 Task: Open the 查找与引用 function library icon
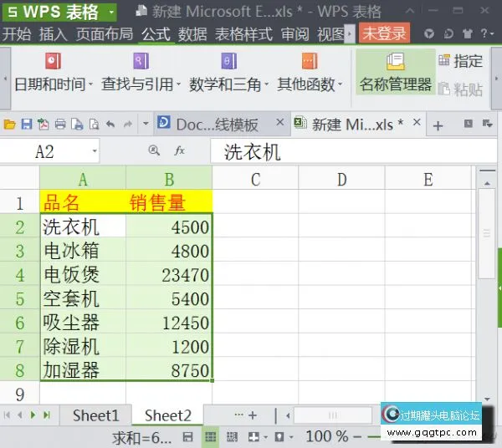pyautogui.click(x=141, y=61)
